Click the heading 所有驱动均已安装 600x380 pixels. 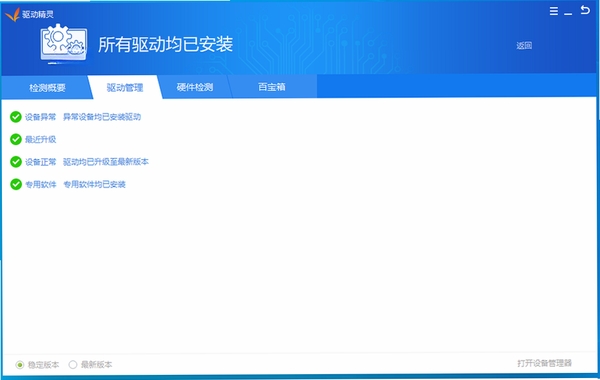click(x=165, y=44)
